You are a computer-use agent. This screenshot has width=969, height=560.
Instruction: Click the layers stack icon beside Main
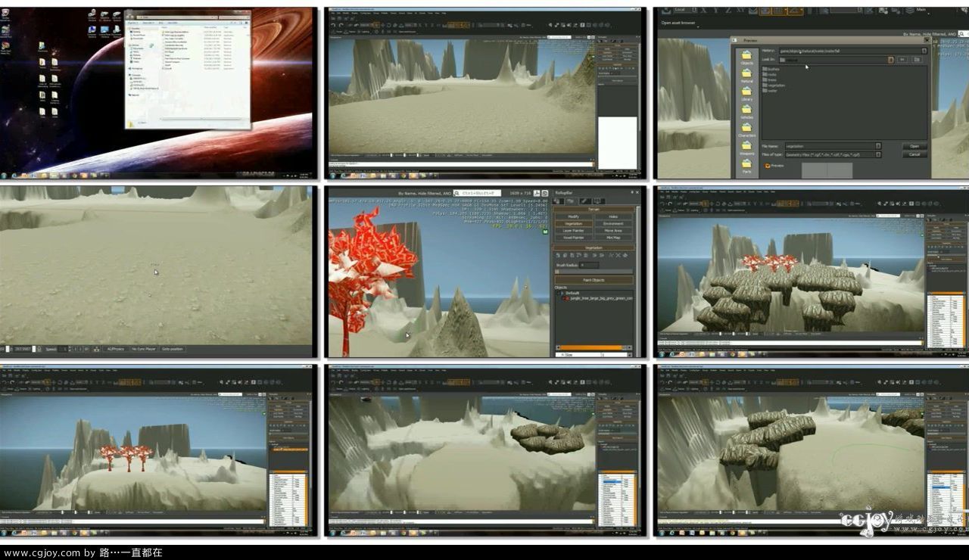click(x=910, y=11)
